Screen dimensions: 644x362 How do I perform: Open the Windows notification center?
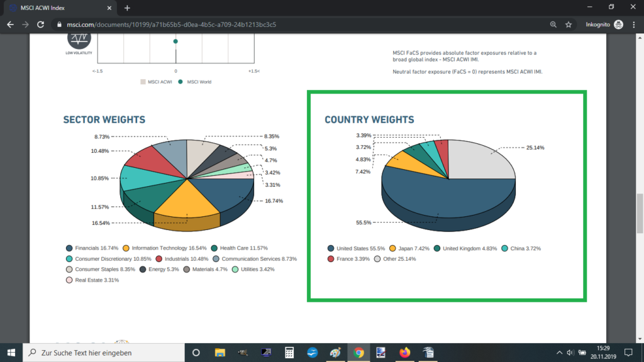tap(628, 353)
